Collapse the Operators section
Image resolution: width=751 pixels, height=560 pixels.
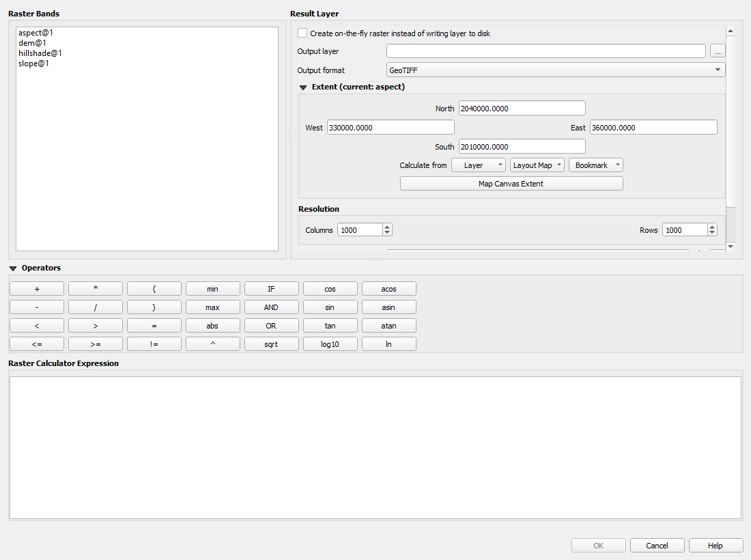13,268
